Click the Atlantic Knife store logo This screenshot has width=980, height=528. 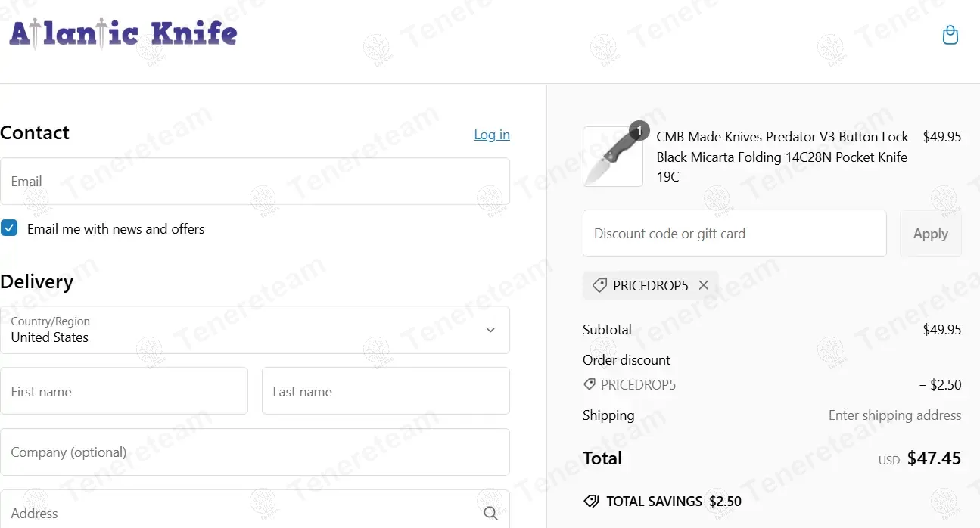click(x=123, y=34)
